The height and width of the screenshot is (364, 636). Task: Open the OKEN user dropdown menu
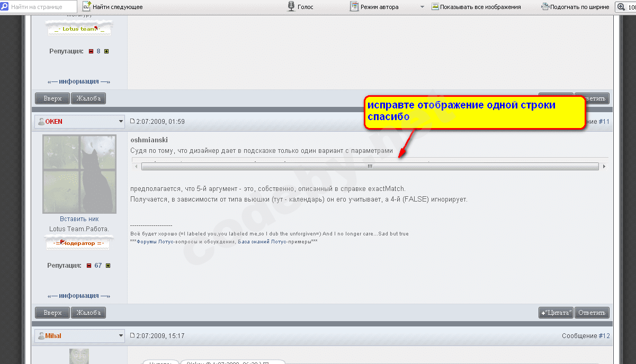[x=79, y=122]
